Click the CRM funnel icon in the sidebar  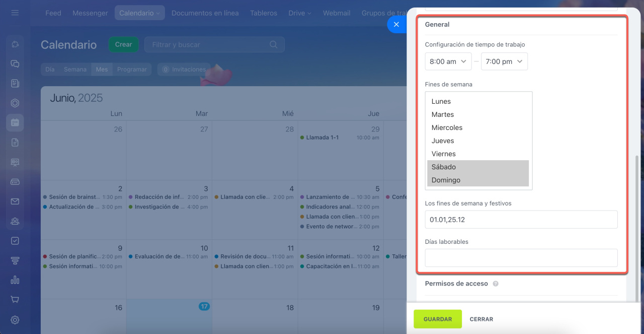click(x=15, y=260)
